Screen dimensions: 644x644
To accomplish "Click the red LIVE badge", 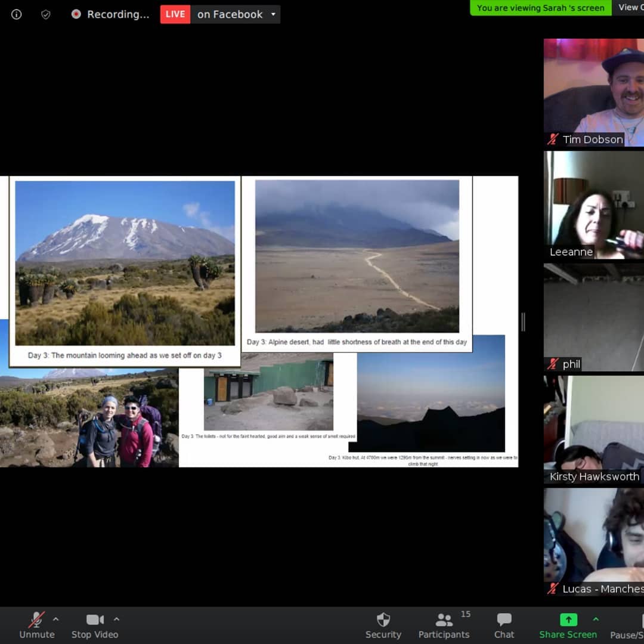I will [175, 14].
